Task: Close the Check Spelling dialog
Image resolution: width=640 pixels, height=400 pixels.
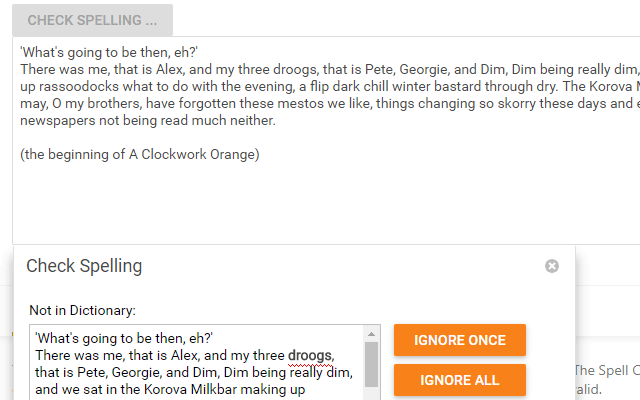Action: coord(552,266)
